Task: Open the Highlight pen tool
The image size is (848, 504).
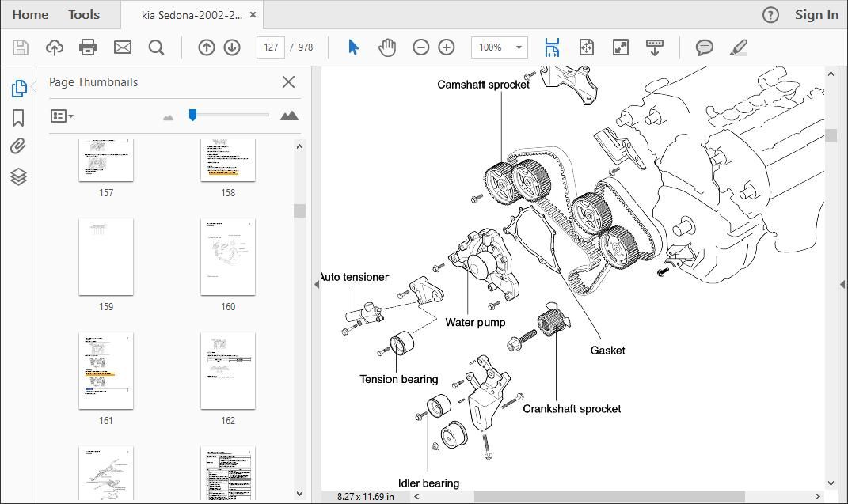Action: (738, 47)
